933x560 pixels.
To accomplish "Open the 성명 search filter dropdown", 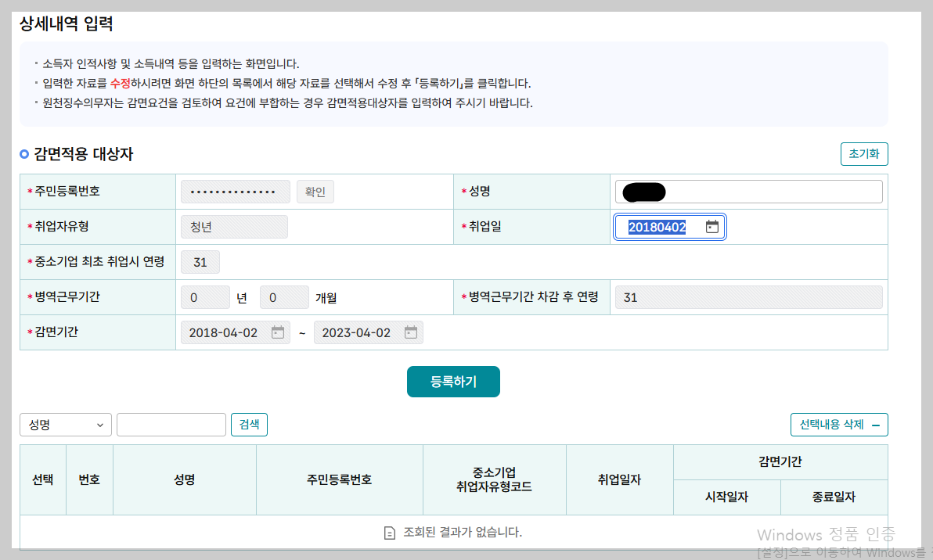I will 65,425.
